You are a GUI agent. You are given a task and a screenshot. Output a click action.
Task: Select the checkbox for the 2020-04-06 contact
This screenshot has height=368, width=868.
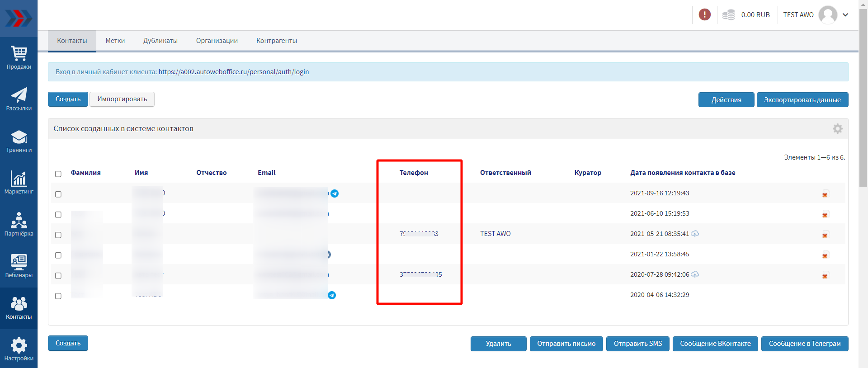point(58,296)
